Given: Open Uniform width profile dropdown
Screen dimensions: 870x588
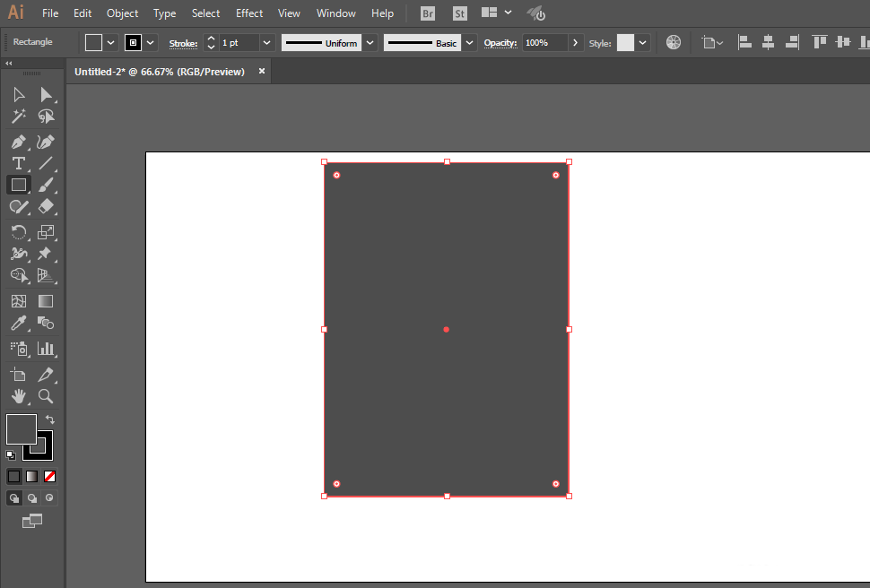Looking at the screenshot, I should (x=370, y=43).
